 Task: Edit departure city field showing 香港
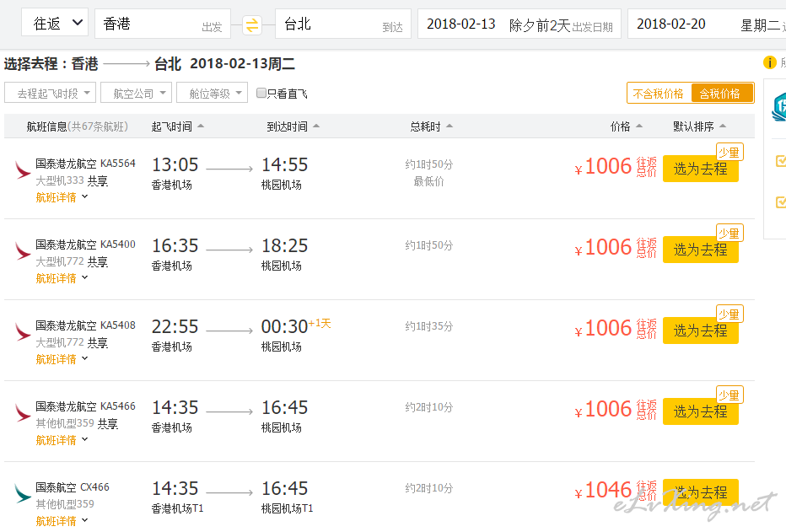click(163, 24)
